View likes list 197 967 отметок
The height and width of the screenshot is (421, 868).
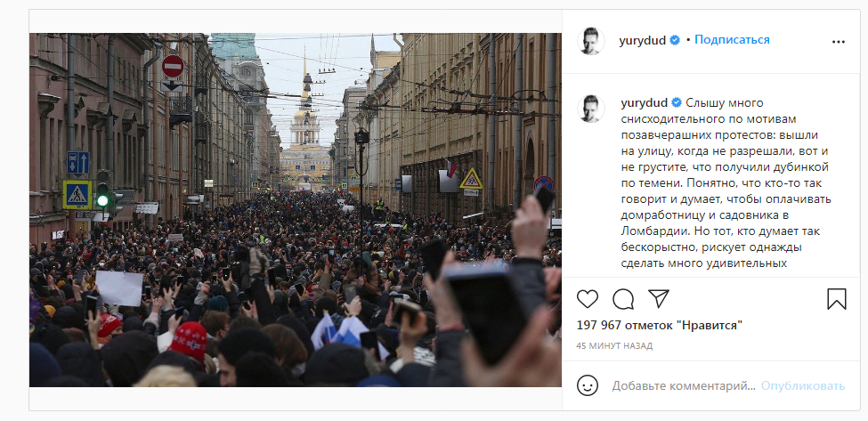tap(660, 325)
